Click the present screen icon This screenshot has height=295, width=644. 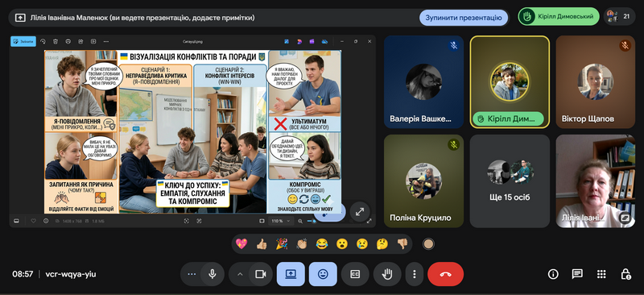click(291, 274)
